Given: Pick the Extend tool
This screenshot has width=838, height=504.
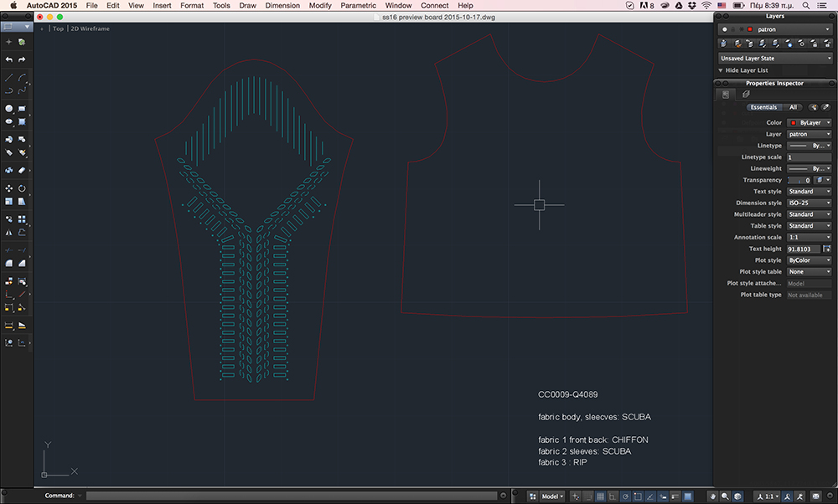Looking at the screenshot, I should click(x=22, y=249).
